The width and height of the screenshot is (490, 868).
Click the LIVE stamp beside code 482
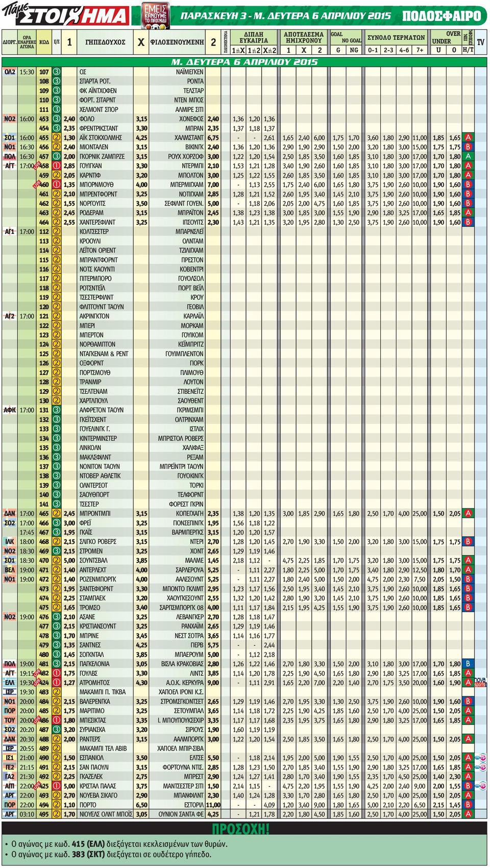coord(36,672)
